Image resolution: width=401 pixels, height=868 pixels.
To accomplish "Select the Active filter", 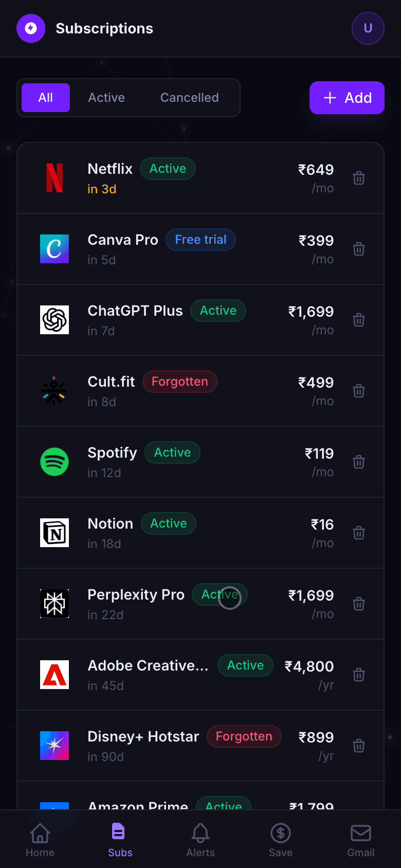I will tap(106, 97).
